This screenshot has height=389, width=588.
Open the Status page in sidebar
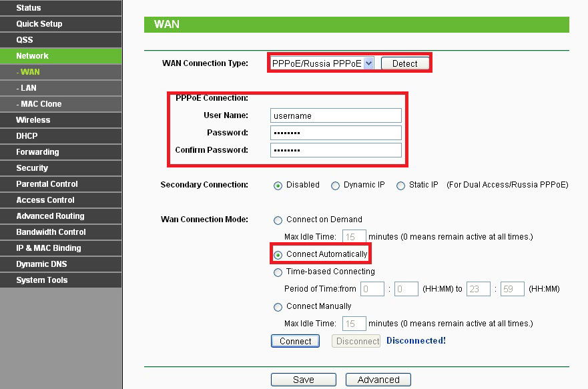[61, 8]
